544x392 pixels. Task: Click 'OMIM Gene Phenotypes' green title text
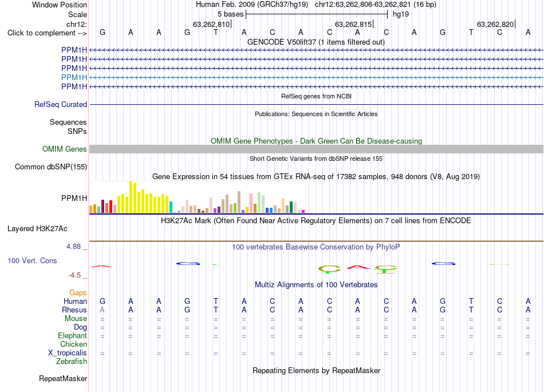[317, 141]
